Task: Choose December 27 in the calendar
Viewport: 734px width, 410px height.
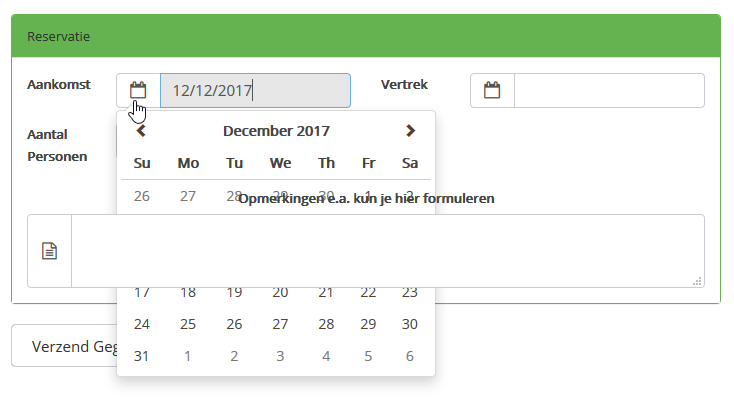Action: pos(280,324)
